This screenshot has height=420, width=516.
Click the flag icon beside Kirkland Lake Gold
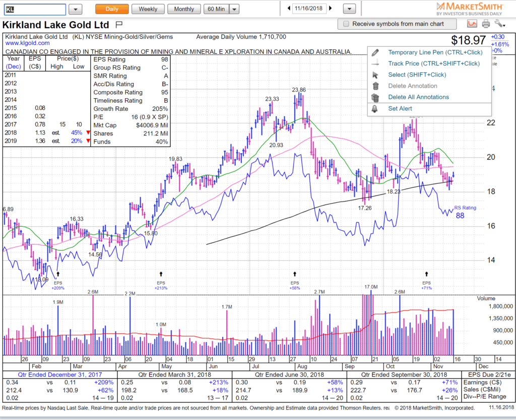coord(119,24)
